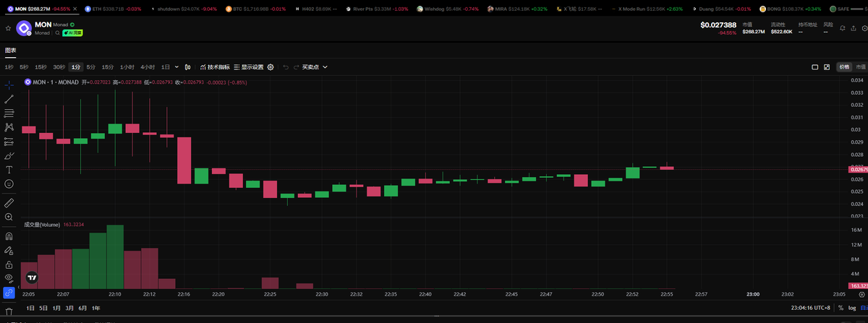This screenshot has height=323, width=868.
Task: Set date range to 5日
Action: 43,308
